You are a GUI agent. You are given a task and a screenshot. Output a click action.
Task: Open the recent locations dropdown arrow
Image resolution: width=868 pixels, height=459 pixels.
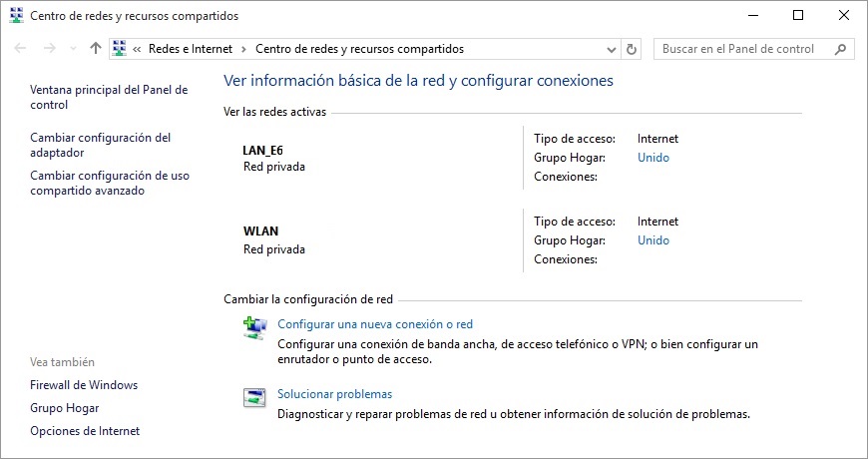[73, 49]
